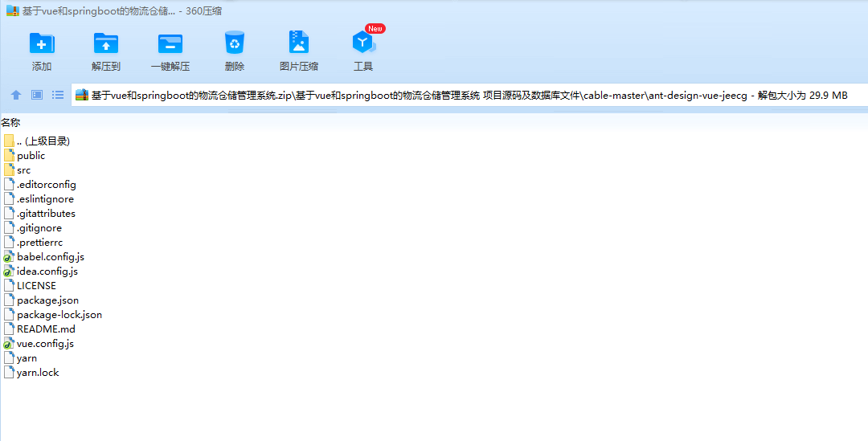Sort by the 名称 column header

point(10,122)
